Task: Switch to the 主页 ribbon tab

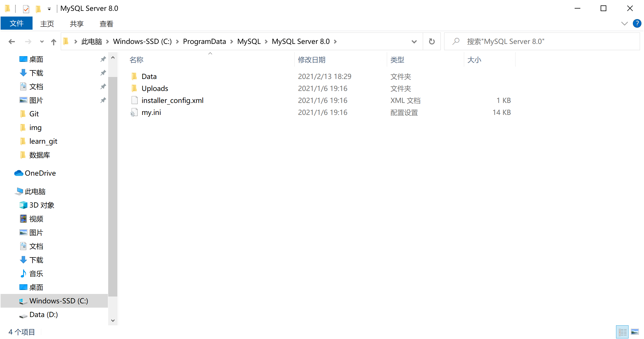Action: [47, 24]
